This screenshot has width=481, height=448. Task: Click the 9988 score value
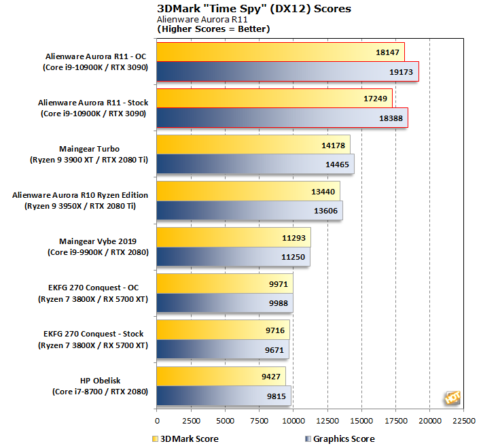click(x=279, y=303)
